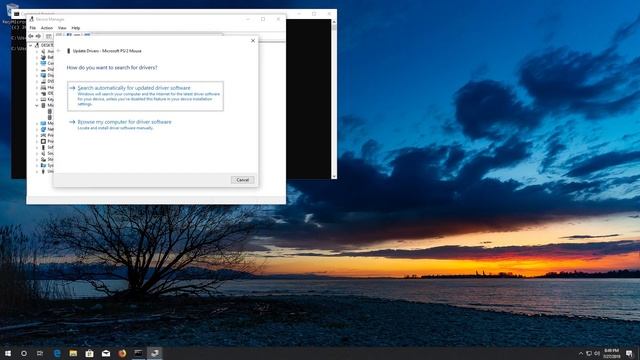Collapse the DESKTOP root node in device tree
This screenshot has width=640, height=360.
pyautogui.click(x=31, y=45)
